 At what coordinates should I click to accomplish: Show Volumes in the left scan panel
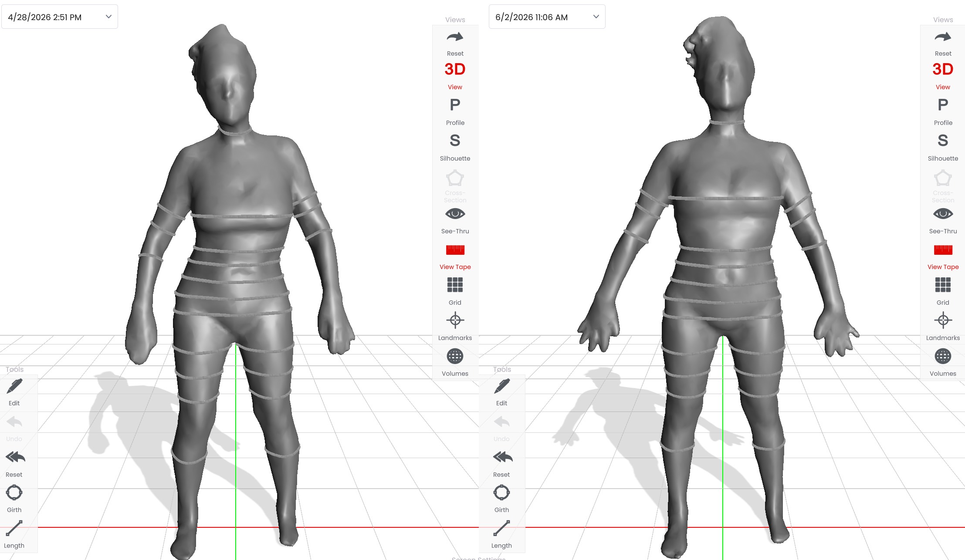tap(455, 362)
